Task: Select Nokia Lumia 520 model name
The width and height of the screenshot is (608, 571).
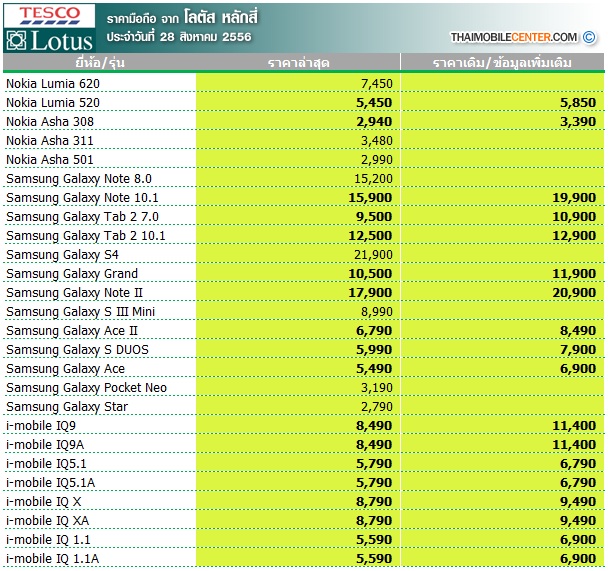Action: click(x=53, y=103)
